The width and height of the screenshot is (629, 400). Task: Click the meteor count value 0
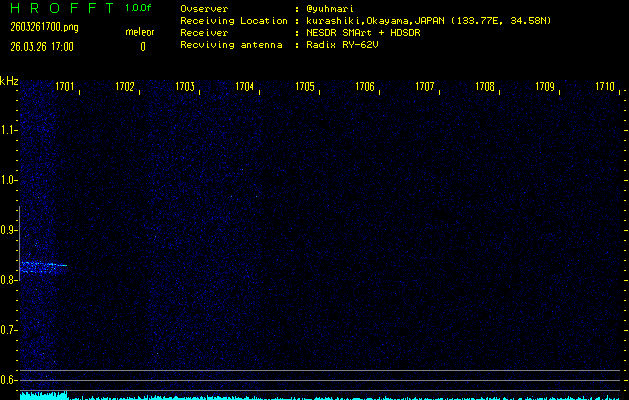click(x=143, y=47)
